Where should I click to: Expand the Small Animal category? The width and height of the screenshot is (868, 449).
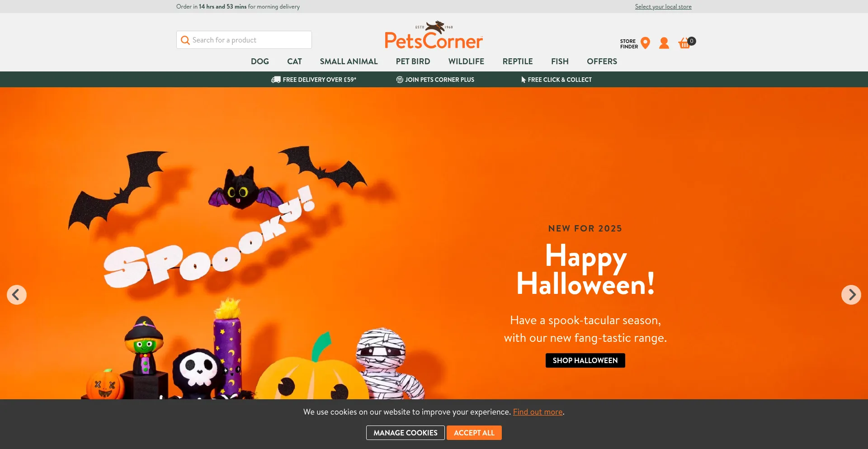349,61
